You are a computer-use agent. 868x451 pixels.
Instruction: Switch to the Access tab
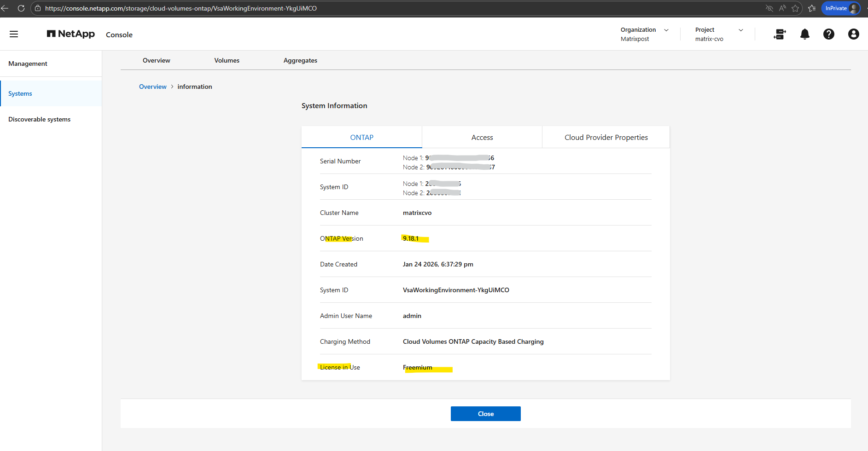click(x=482, y=137)
